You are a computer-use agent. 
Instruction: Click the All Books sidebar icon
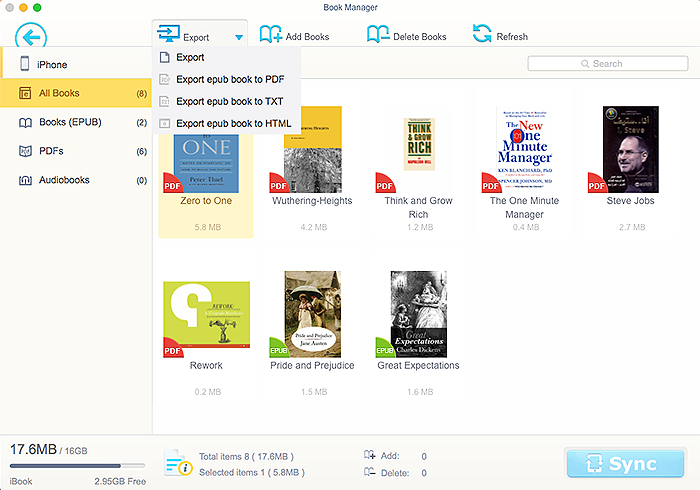coord(25,93)
